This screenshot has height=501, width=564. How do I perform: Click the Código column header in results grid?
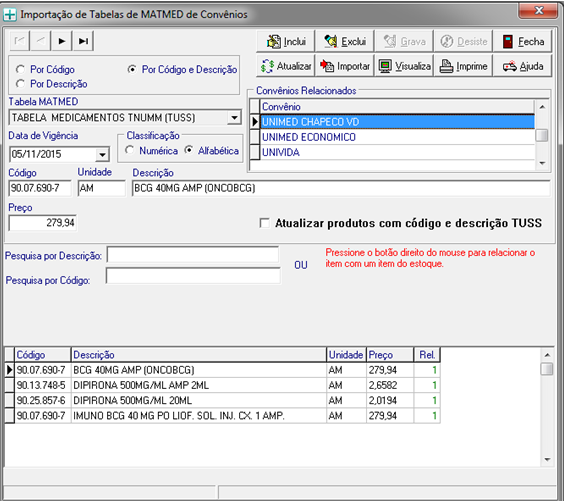point(42,355)
